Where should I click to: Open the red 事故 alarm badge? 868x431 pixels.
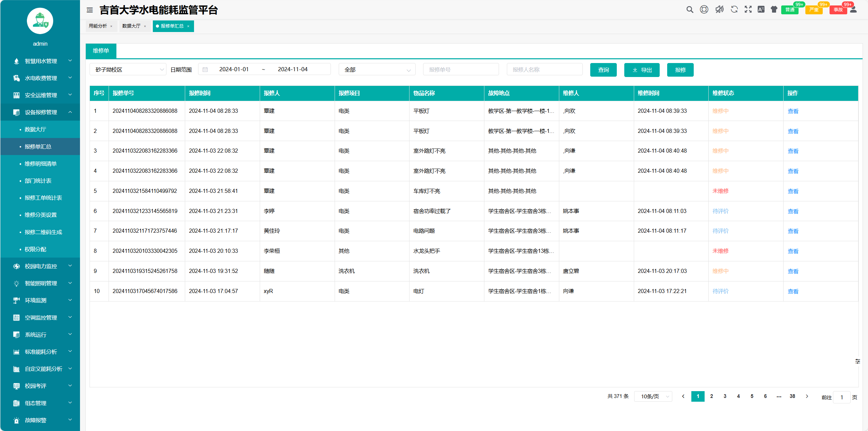[838, 10]
